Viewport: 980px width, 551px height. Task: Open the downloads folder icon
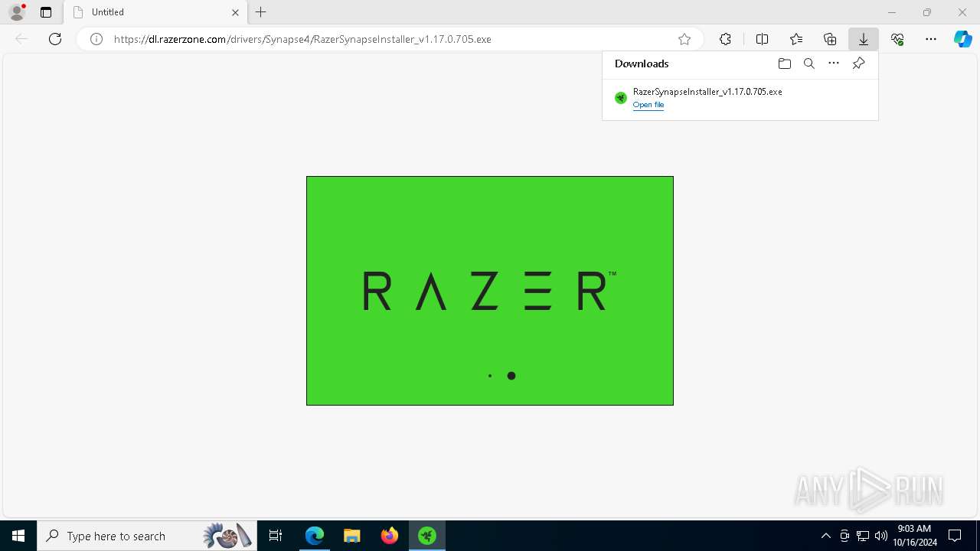click(x=785, y=64)
